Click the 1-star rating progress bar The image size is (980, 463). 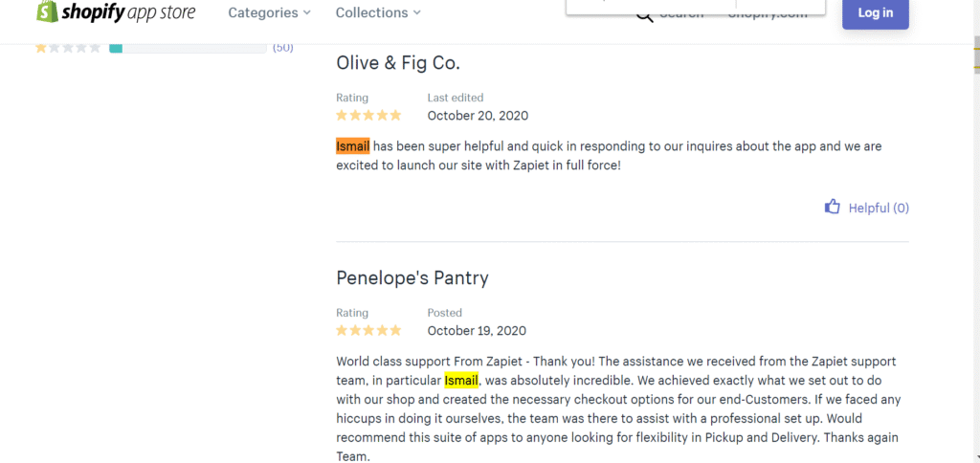pyautogui.click(x=188, y=48)
